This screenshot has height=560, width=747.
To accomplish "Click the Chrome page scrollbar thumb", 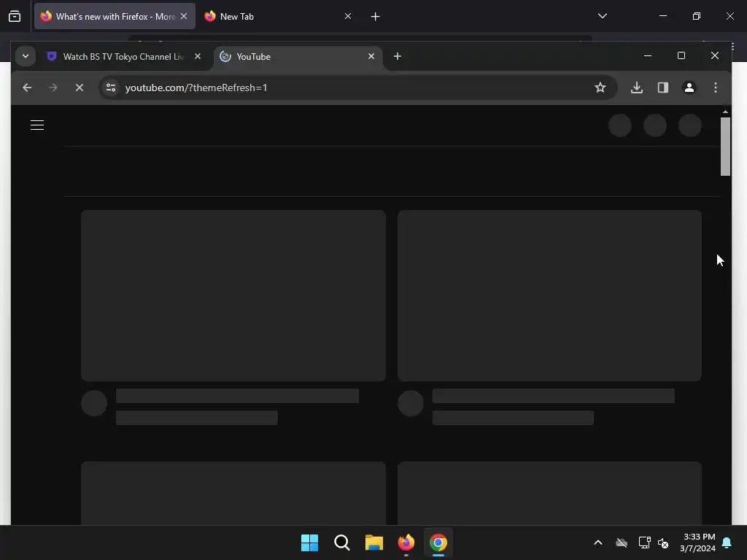I will [x=725, y=147].
